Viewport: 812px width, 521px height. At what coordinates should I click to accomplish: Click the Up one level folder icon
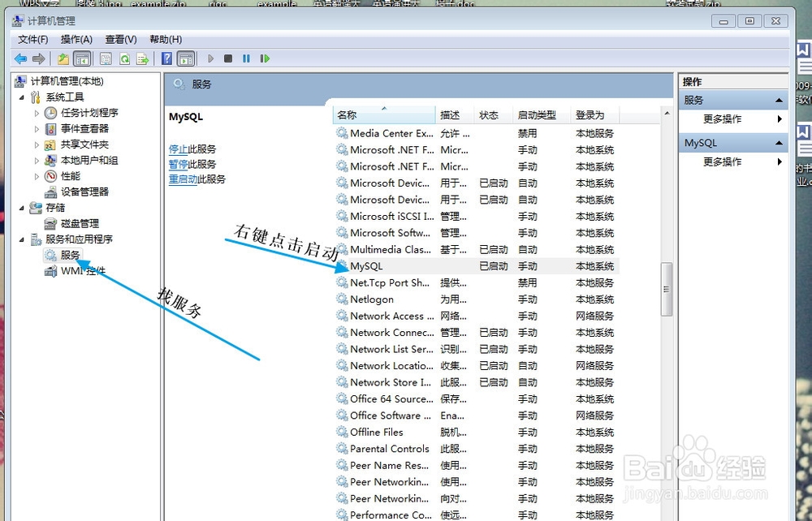point(63,58)
